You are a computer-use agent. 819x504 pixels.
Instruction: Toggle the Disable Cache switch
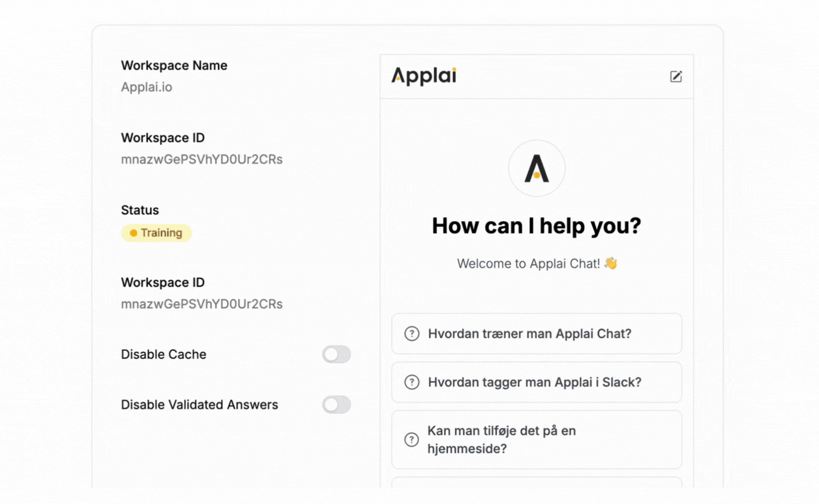tap(336, 355)
